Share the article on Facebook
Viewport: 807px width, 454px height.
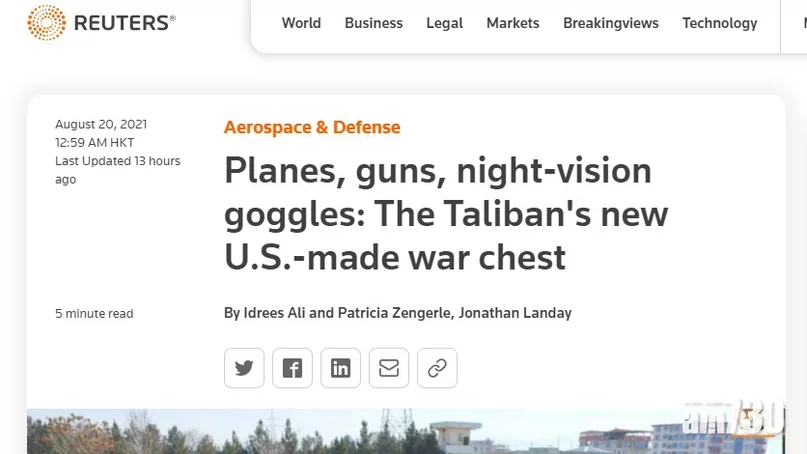tap(292, 368)
